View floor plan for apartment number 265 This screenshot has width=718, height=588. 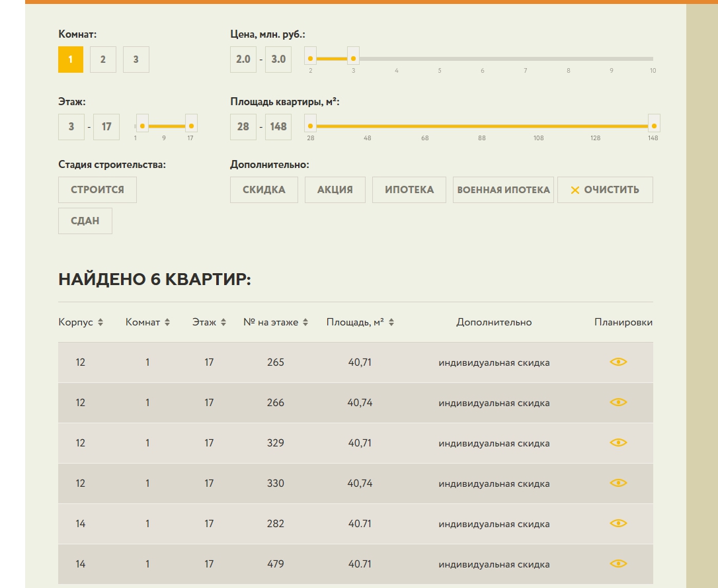[618, 362]
